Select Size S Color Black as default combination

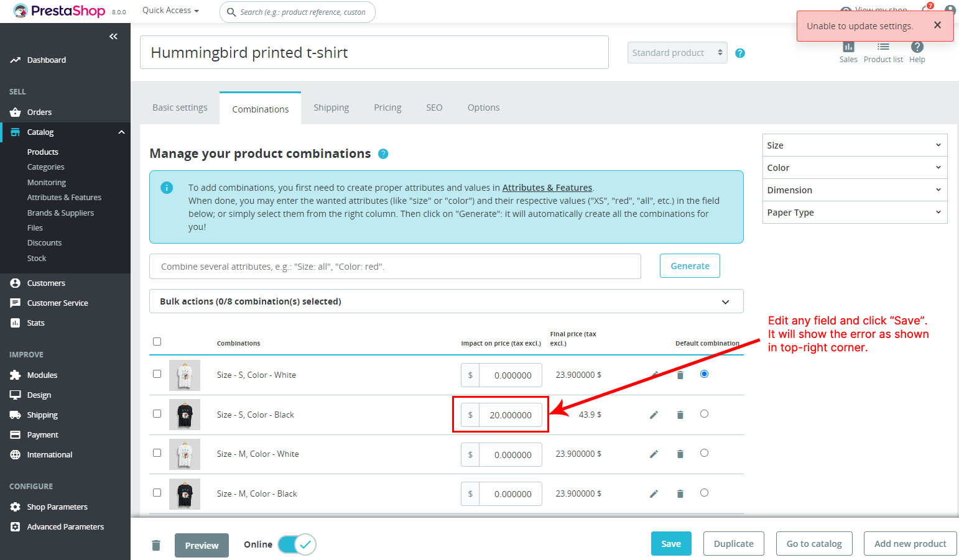(x=704, y=414)
